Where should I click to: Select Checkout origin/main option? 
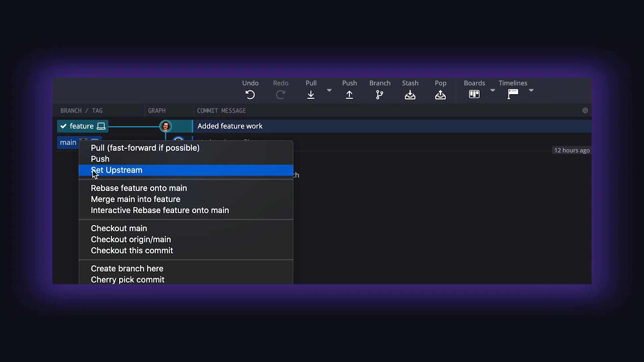pos(131,240)
